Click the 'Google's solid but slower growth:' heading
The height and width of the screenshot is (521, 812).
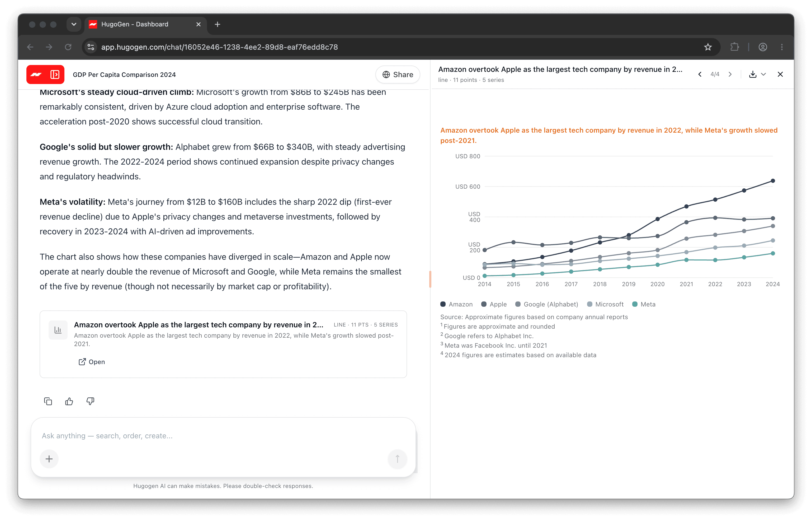click(x=106, y=147)
